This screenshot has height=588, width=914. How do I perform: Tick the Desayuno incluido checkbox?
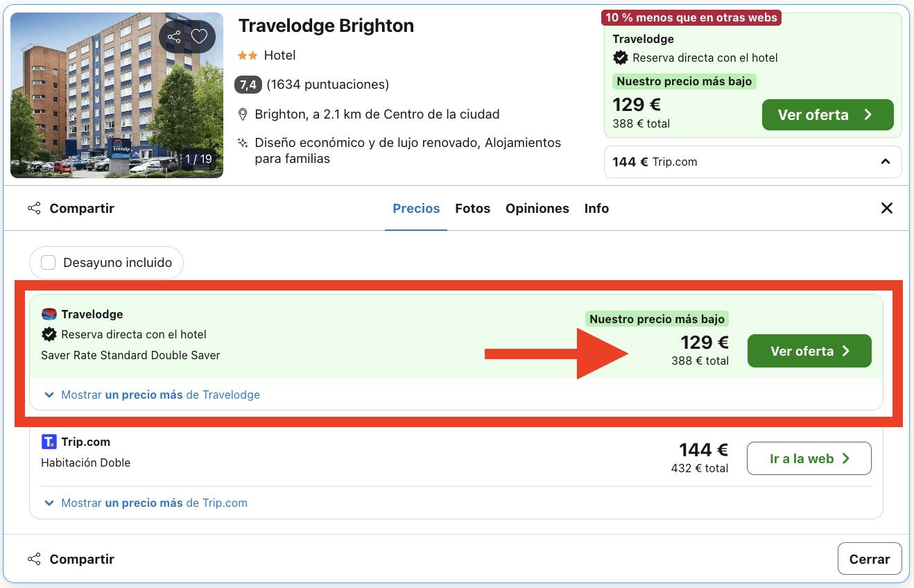click(49, 263)
